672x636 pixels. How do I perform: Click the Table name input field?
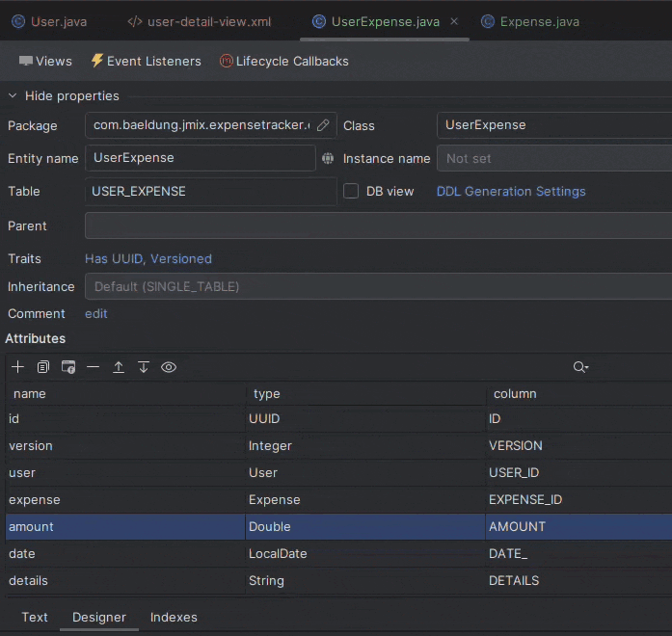point(210,191)
